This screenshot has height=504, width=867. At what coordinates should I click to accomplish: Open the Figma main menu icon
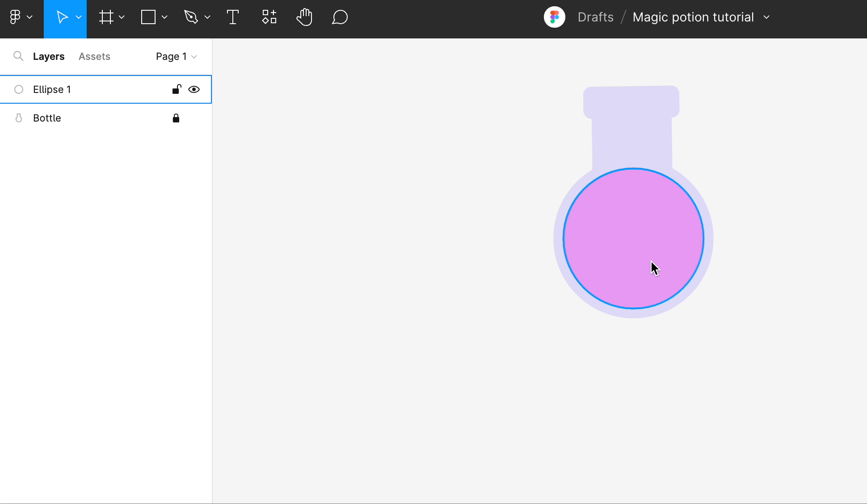(x=16, y=17)
